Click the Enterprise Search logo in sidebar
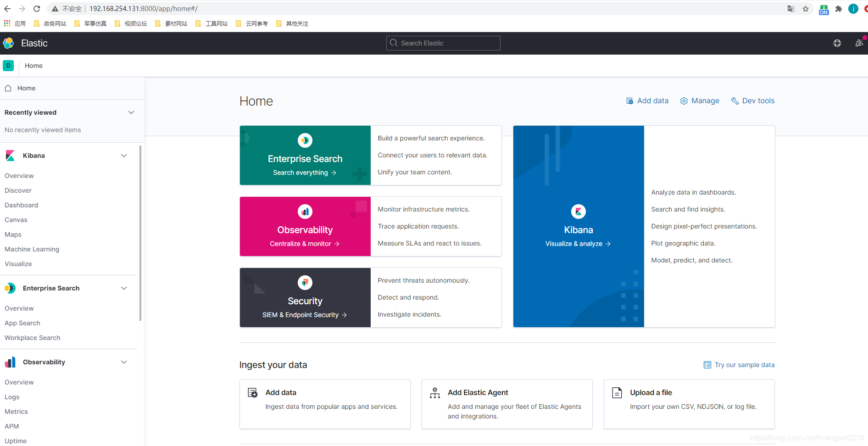 click(x=10, y=288)
